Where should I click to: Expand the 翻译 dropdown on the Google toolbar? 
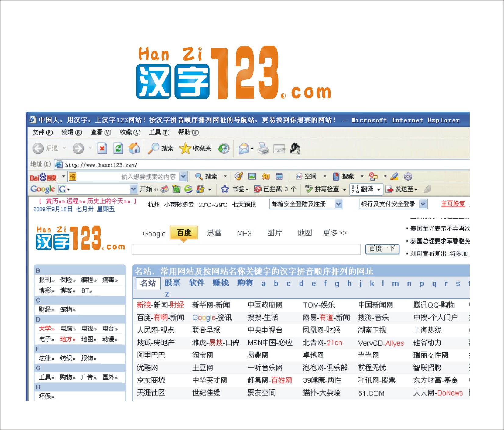379,189
